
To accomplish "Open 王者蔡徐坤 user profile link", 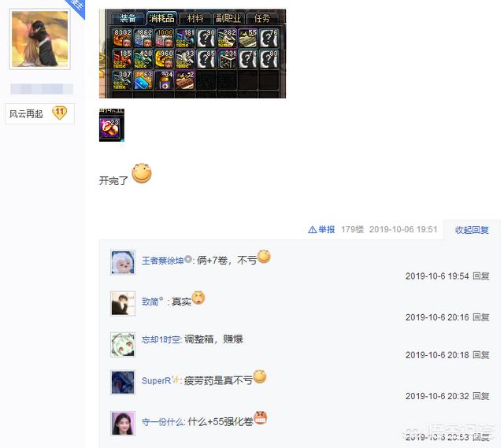I will coord(163,260).
